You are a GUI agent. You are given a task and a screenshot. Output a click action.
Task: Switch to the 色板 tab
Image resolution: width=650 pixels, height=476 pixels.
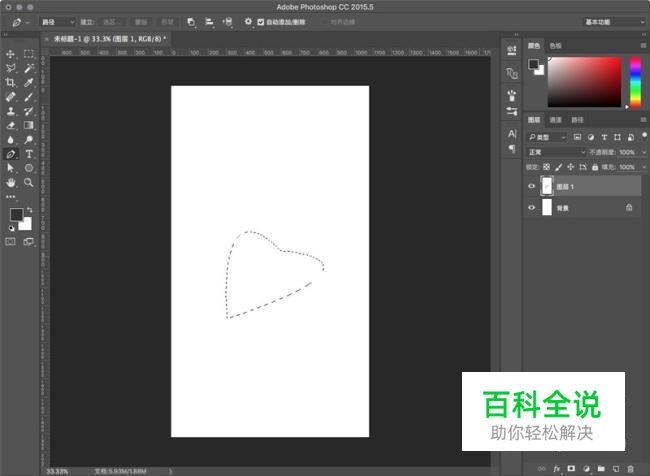555,45
